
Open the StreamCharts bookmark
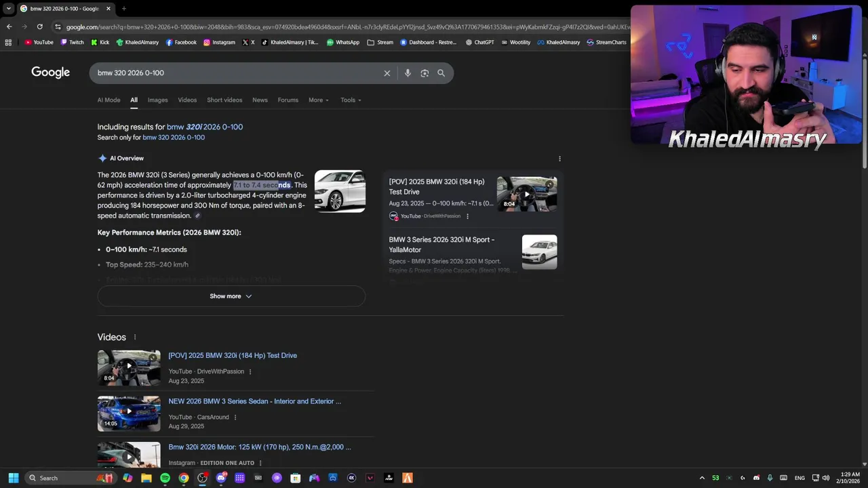(x=606, y=42)
